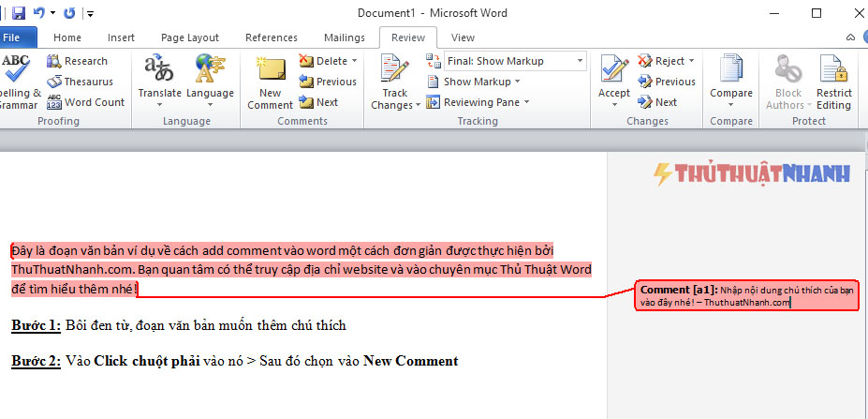Screen dimensions: 868x419
Task: Show Word Count statistics
Action: 86,102
